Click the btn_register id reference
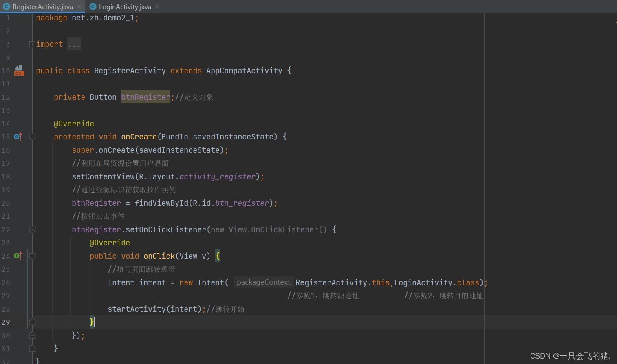Image resolution: width=617 pixels, height=364 pixels. click(242, 203)
